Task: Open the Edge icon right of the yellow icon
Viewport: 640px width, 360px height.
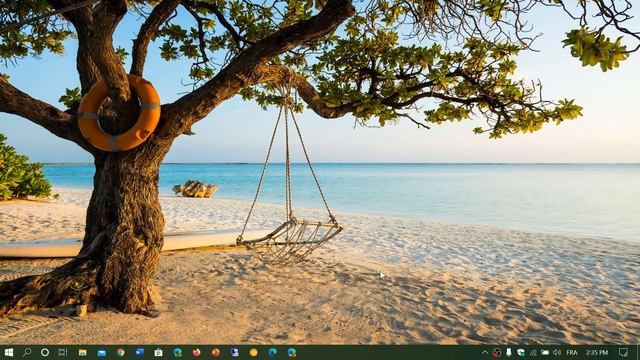Action: coord(272,352)
